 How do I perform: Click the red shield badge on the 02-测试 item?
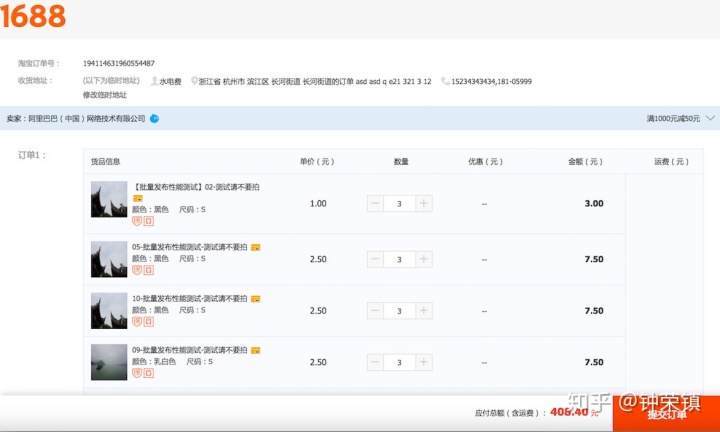[137, 221]
